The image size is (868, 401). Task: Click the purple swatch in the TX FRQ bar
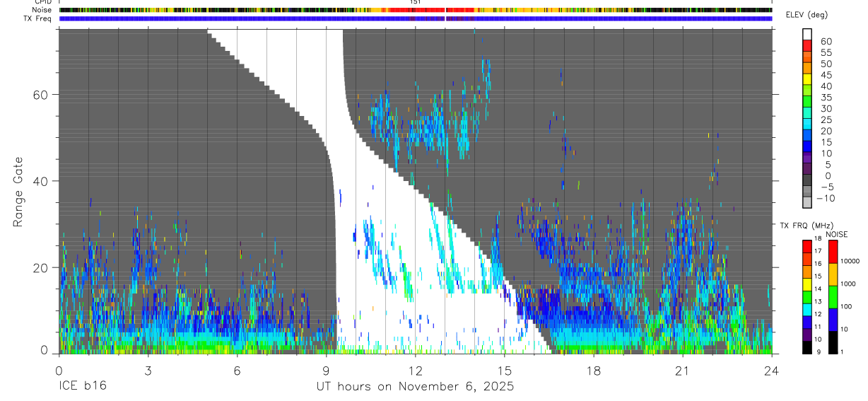(807, 335)
